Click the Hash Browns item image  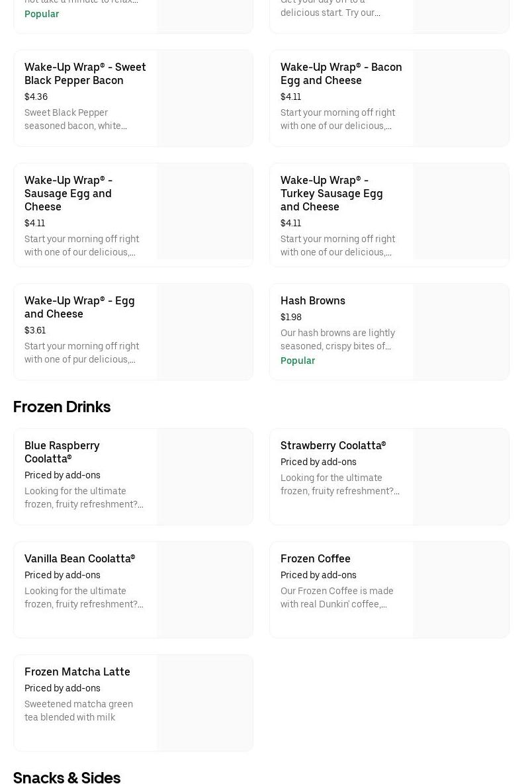point(461,332)
